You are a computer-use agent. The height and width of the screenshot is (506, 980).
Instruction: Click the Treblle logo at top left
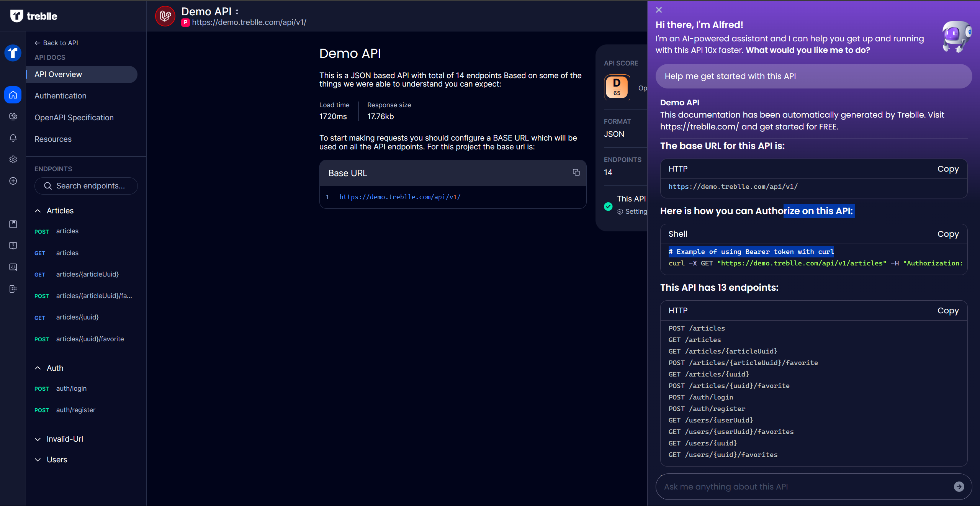click(x=34, y=16)
